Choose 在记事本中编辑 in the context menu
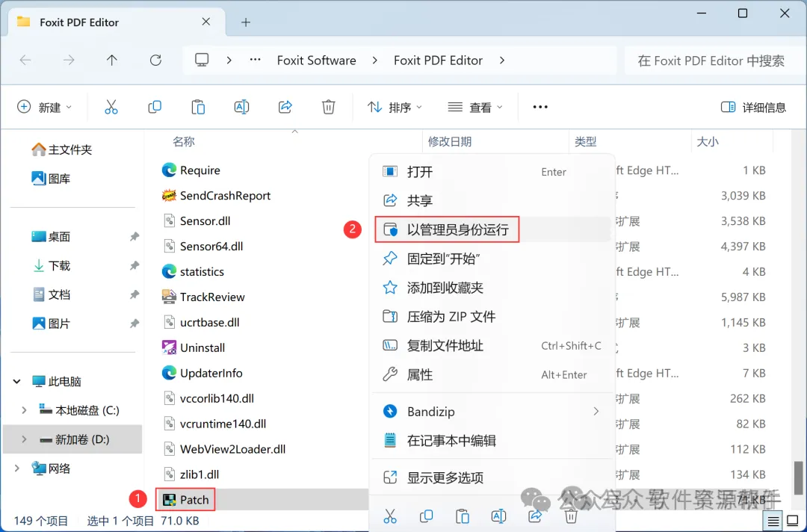807x532 pixels. (492, 440)
